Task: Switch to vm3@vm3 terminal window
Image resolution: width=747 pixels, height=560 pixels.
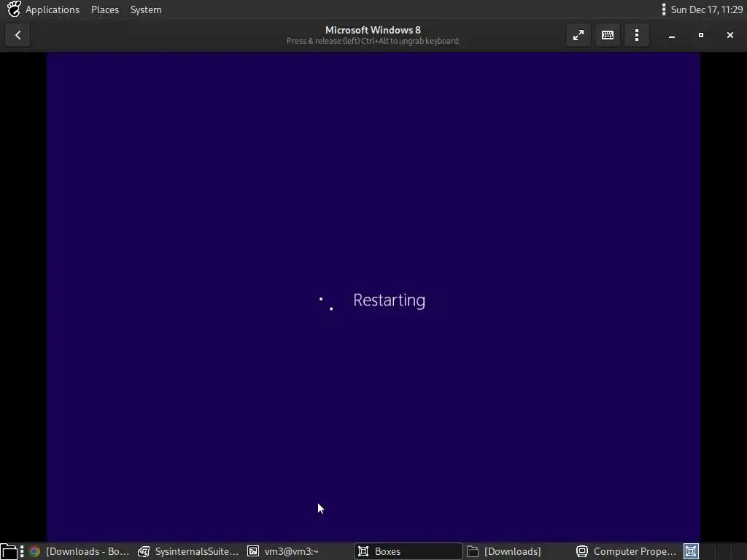Action: [298, 551]
